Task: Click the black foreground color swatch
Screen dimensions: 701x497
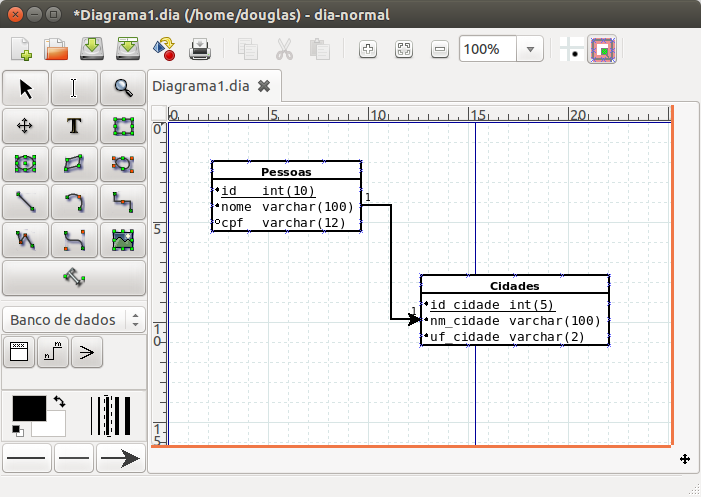Action: tap(27, 408)
